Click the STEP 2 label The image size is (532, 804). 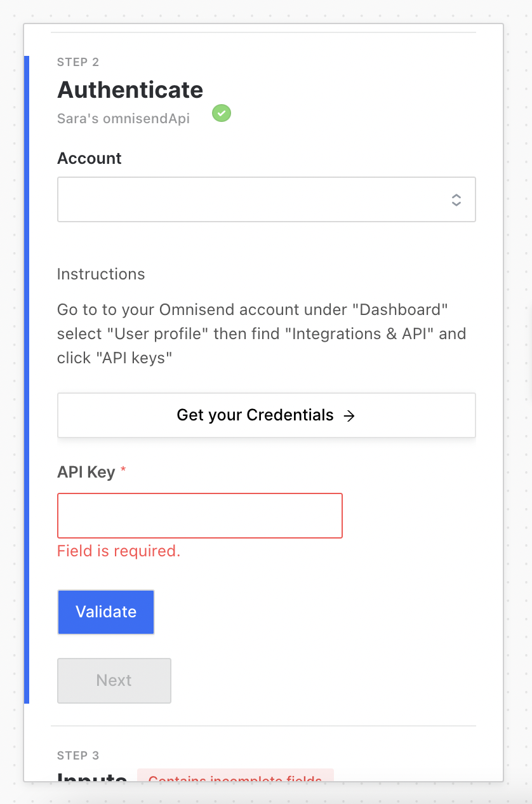(78, 62)
